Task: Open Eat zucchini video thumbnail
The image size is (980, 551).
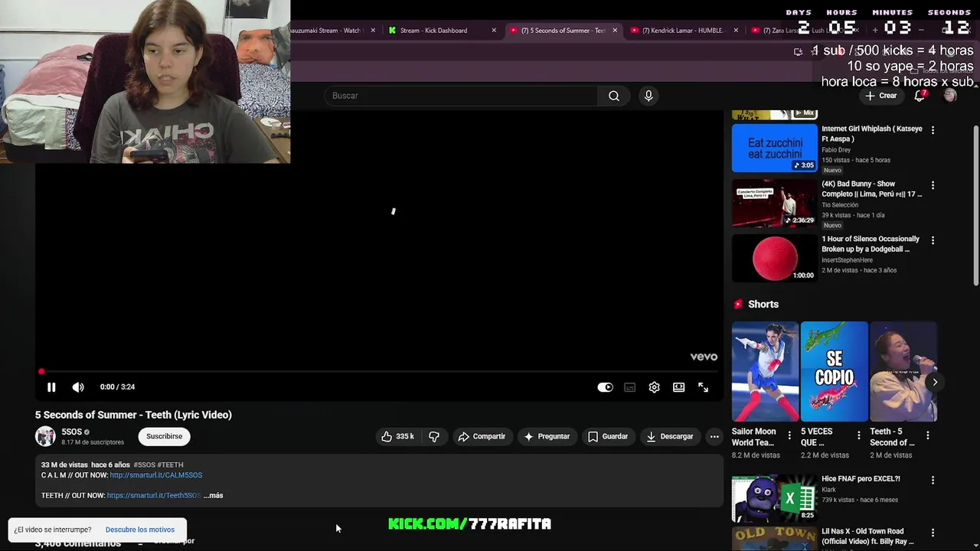Action: click(x=774, y=148)
